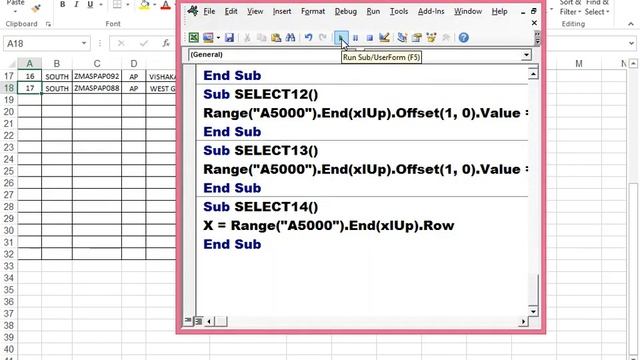640x360 pixels.
Task: Toggle Design Mode icon
Action: coord(384,38)
